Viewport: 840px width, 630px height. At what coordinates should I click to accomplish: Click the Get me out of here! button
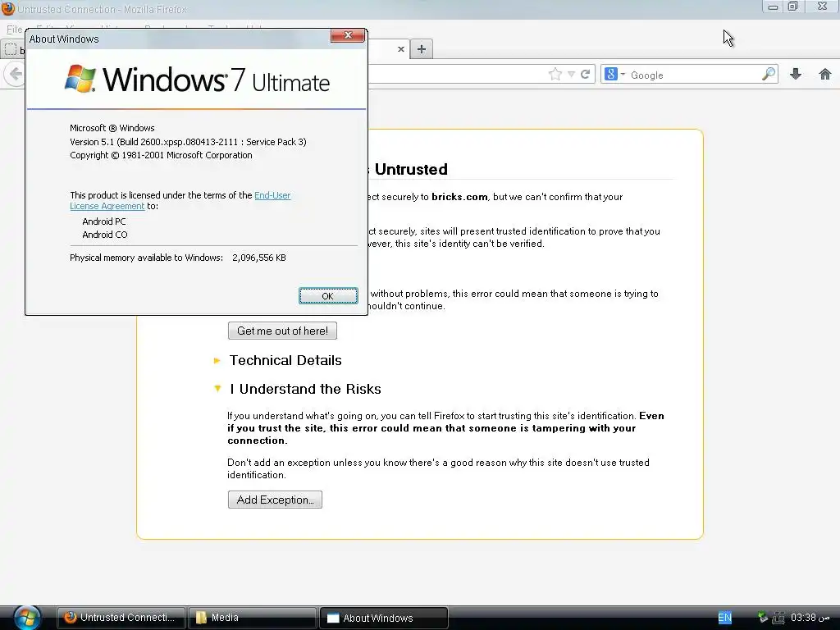point(282,331)
